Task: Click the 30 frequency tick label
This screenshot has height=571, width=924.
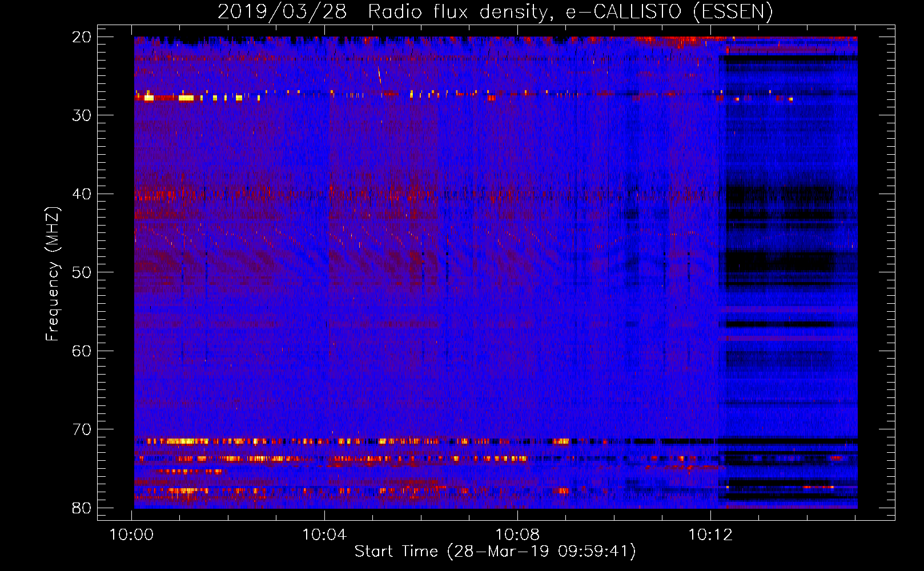Action: [x=82, y=115]
